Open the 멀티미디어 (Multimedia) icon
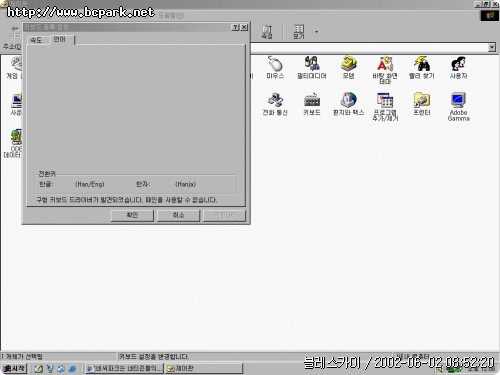500x375 pixels. (x=312, y=67)
